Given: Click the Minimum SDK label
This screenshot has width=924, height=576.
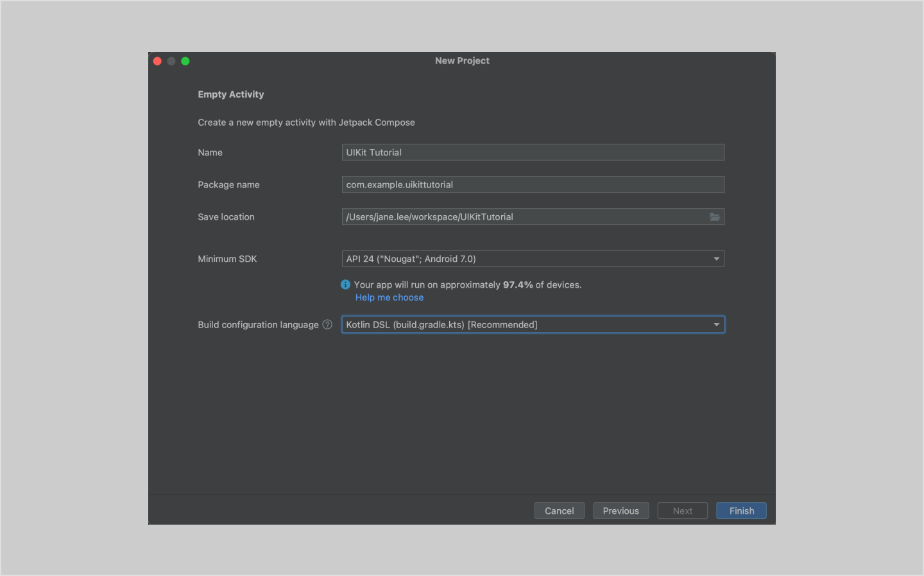Looking at the screenshot, I should (x=227, y=259).
